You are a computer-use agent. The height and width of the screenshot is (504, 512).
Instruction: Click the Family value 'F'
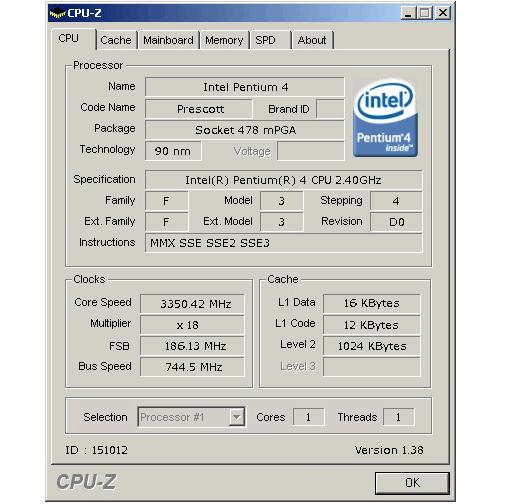tap(167, 201)
